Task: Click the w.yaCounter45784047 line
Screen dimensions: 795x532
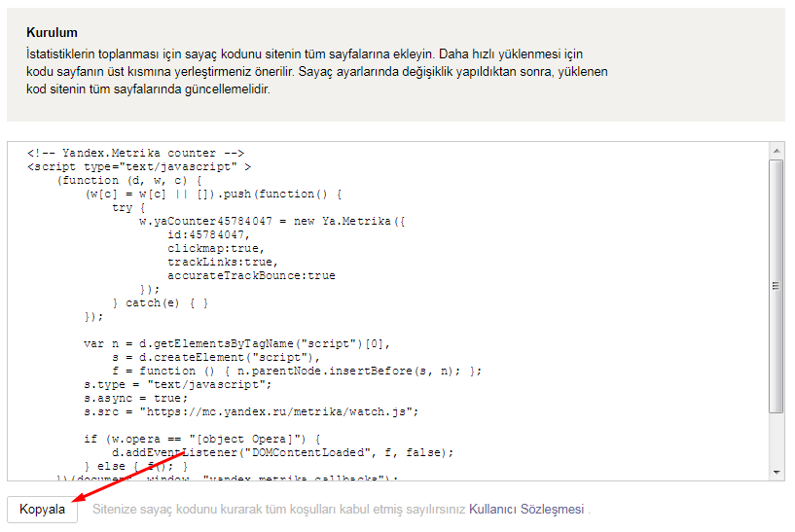Action: pyautogui.click(x=271, y=222)
